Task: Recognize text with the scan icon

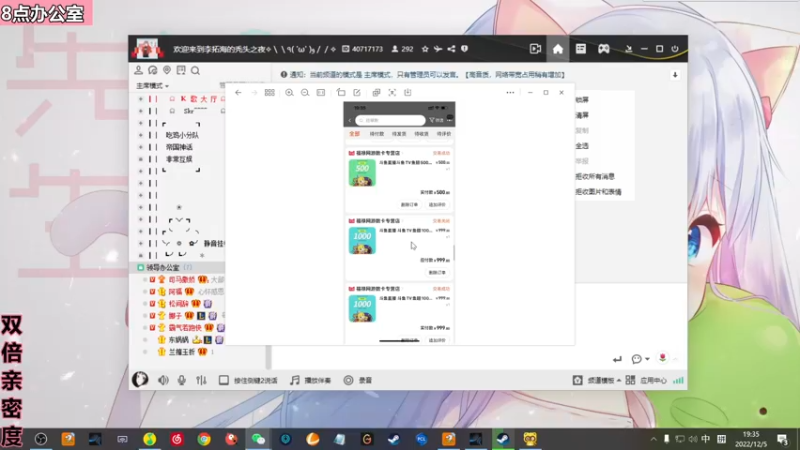Action: [392, 93]
